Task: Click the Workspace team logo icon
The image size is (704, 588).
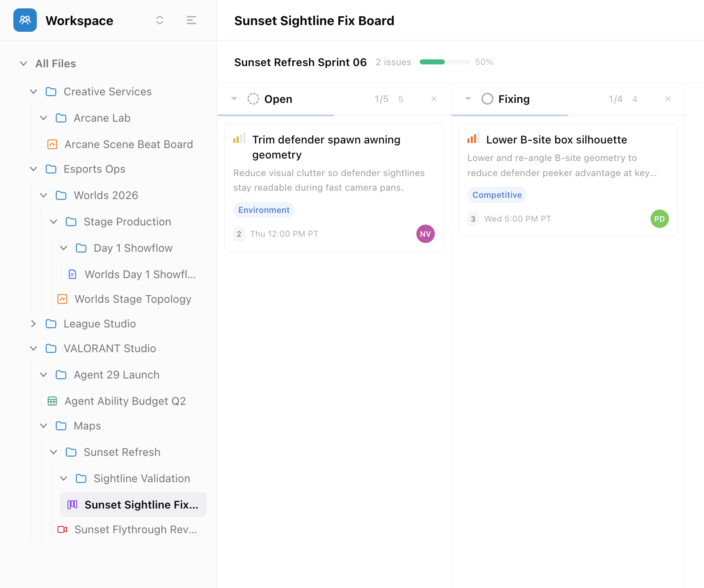Action: pos(25,20)
